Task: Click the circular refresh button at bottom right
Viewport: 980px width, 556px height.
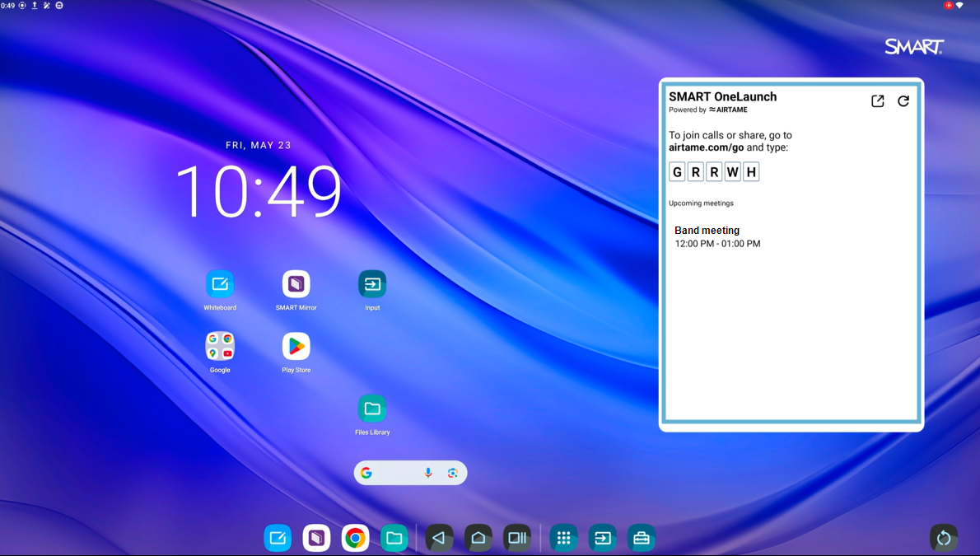Action: [943, 538]
